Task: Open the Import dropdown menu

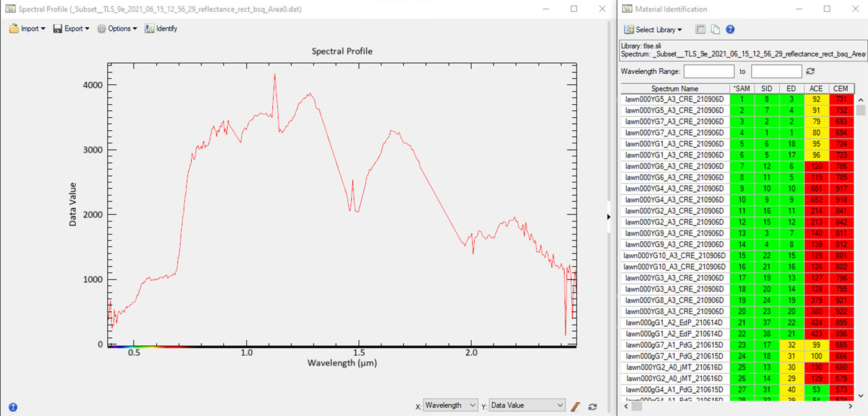Action: [x=27, y=29]
